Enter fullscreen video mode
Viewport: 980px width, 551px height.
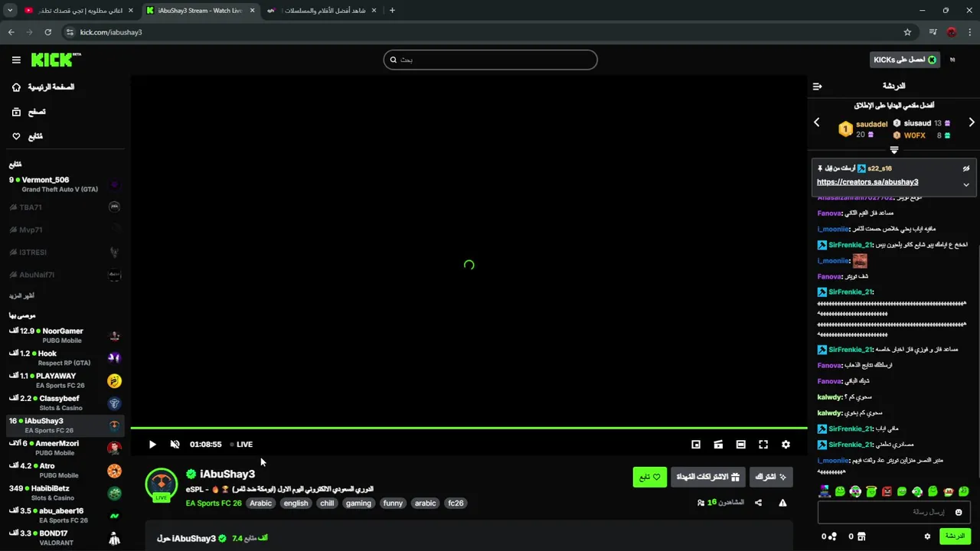763,444
